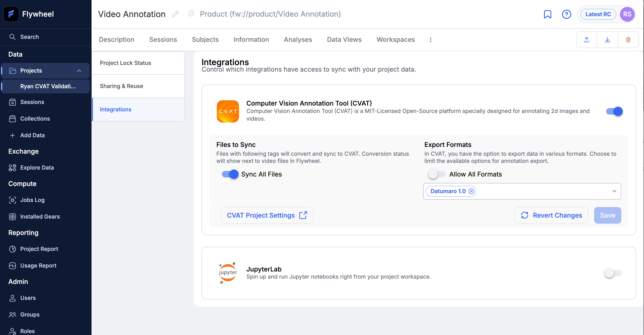Click the Latest RC badge
The height and width of the screenshot is (335, 644).
(598, 14)
